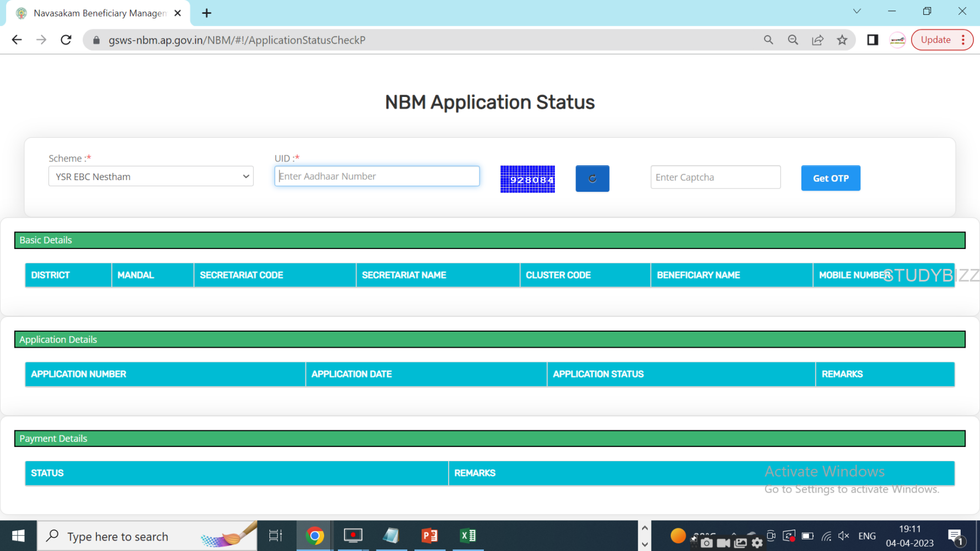Mute system volume from the tray

pyautogui.click(x=843, y=536)
